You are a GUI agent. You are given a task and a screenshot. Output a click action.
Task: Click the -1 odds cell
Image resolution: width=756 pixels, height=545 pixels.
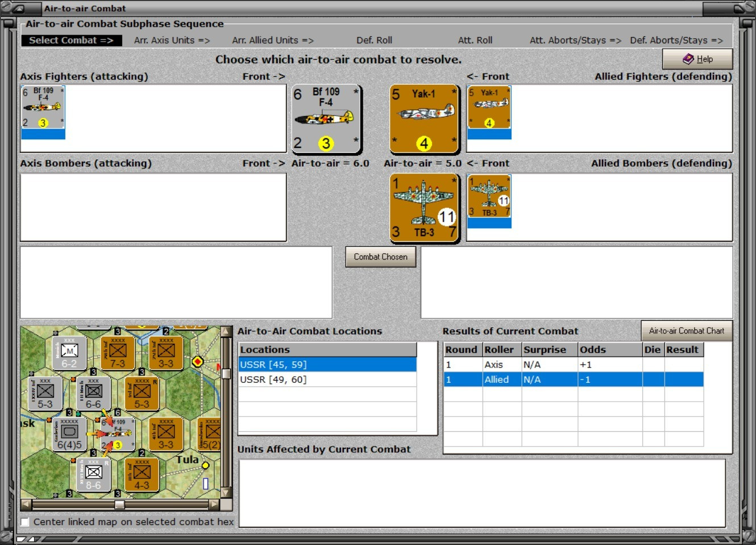click(610, 379)
